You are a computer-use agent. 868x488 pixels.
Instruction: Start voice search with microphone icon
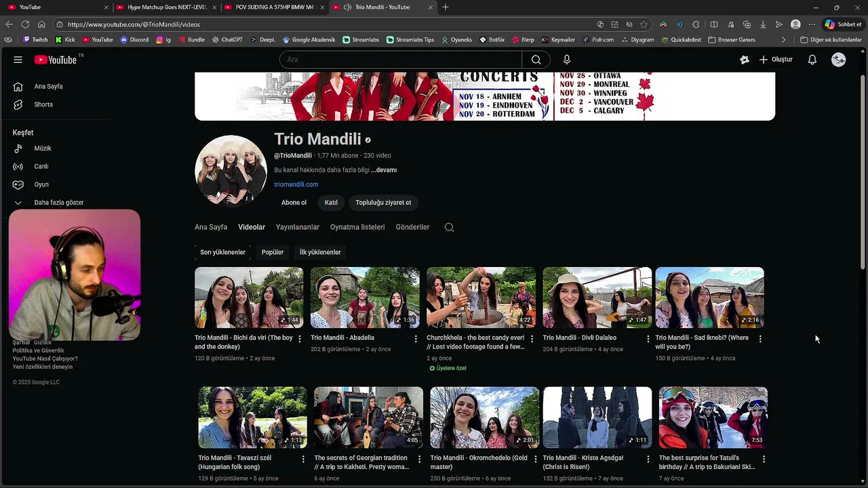click(567, 60)
